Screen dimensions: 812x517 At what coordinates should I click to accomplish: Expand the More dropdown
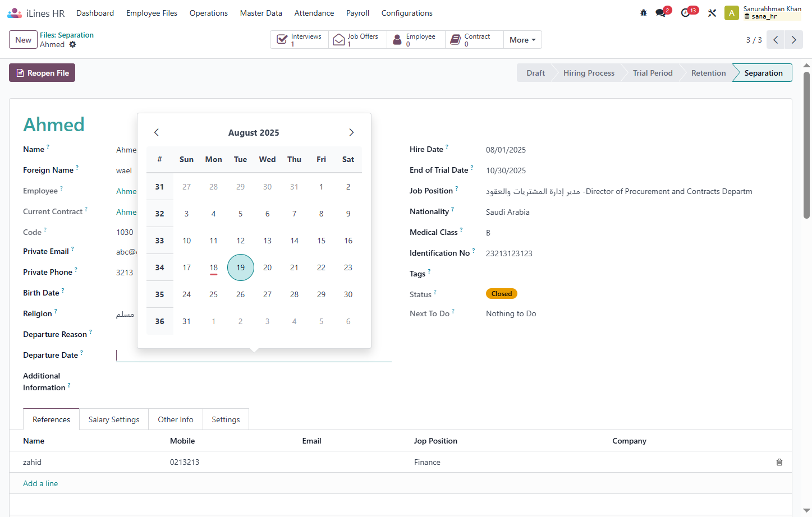click(x=522, y=40)
